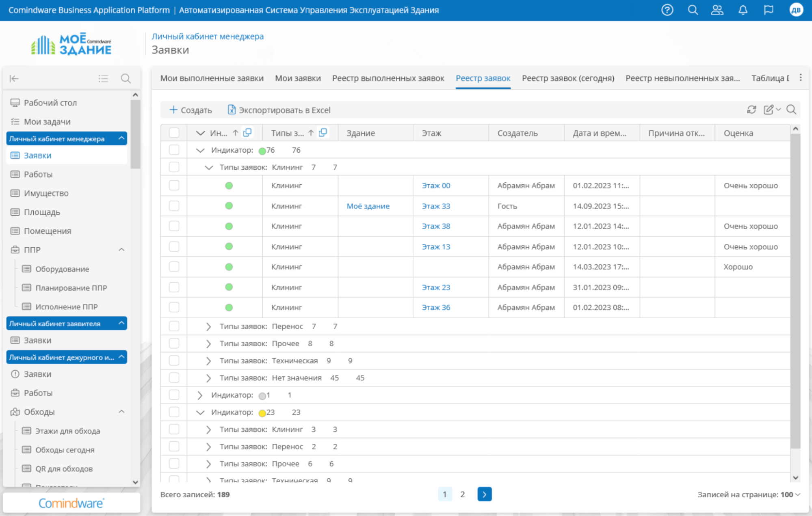Check the Типы заявок: Перенос 7 row

[x=174, y=326]
